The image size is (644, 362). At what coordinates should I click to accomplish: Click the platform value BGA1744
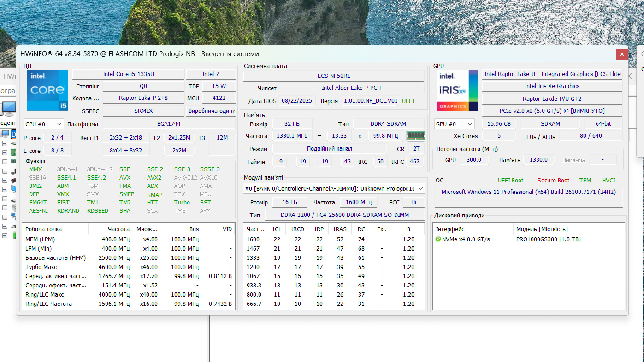coord(169,124)
